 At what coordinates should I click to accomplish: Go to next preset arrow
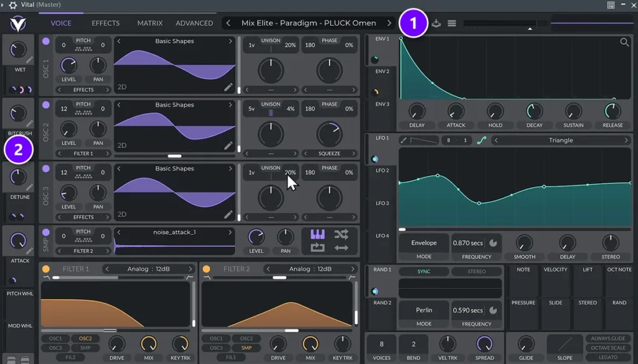pyautogui.click(x=389, y=23)
